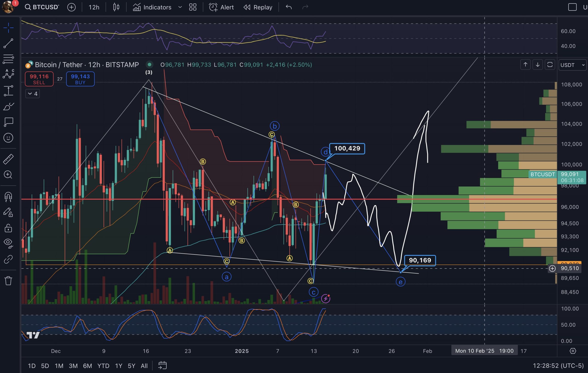Click the BTCUSD symbol search field
588x373 pixels.
pos(42,7)
